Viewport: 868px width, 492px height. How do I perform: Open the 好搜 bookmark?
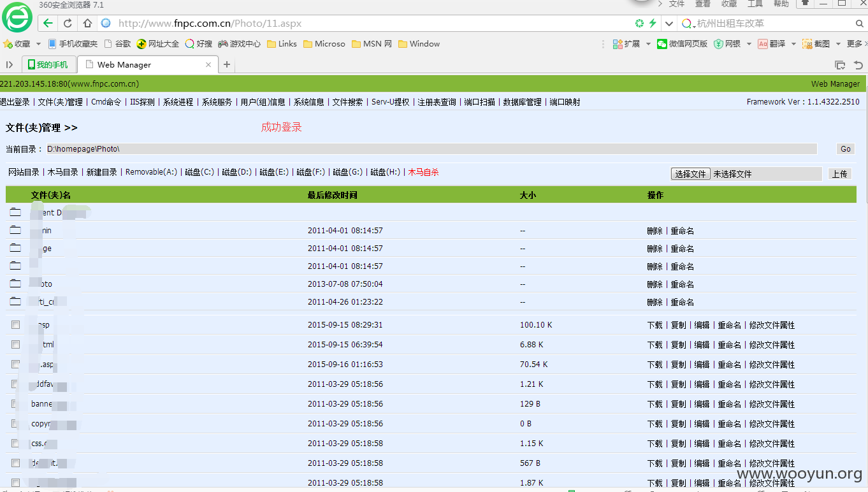pos(199,44)
